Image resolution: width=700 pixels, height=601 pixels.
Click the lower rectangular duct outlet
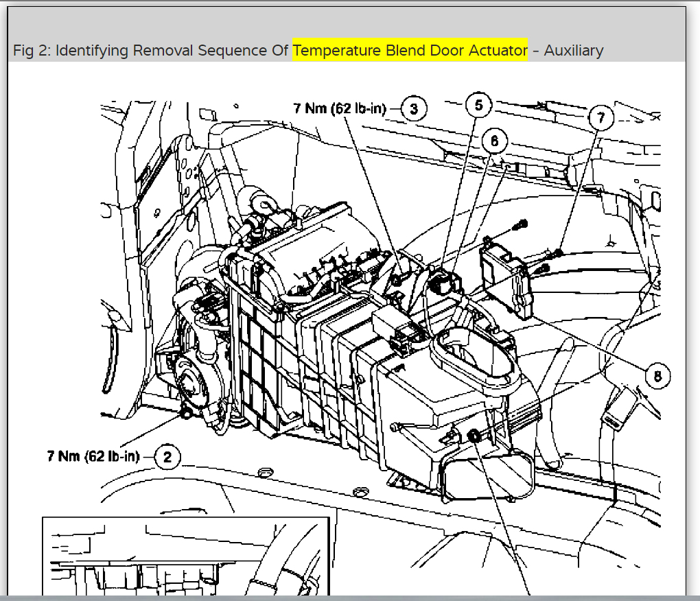click(x=487, y=475)
